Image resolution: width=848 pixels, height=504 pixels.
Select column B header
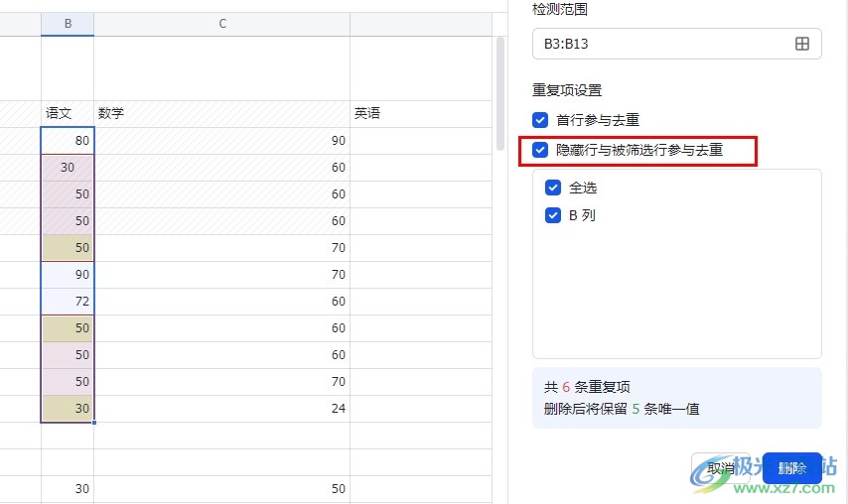68,24
